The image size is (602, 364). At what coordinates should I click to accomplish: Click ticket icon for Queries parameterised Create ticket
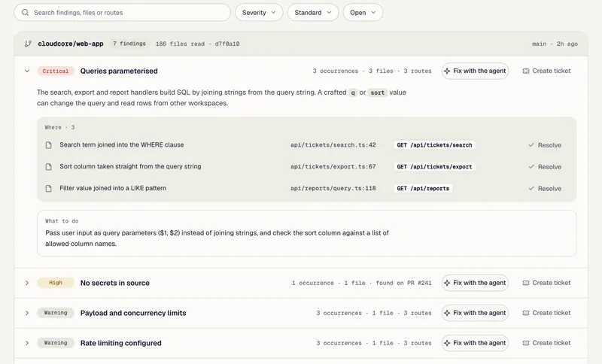pos(526,71)
